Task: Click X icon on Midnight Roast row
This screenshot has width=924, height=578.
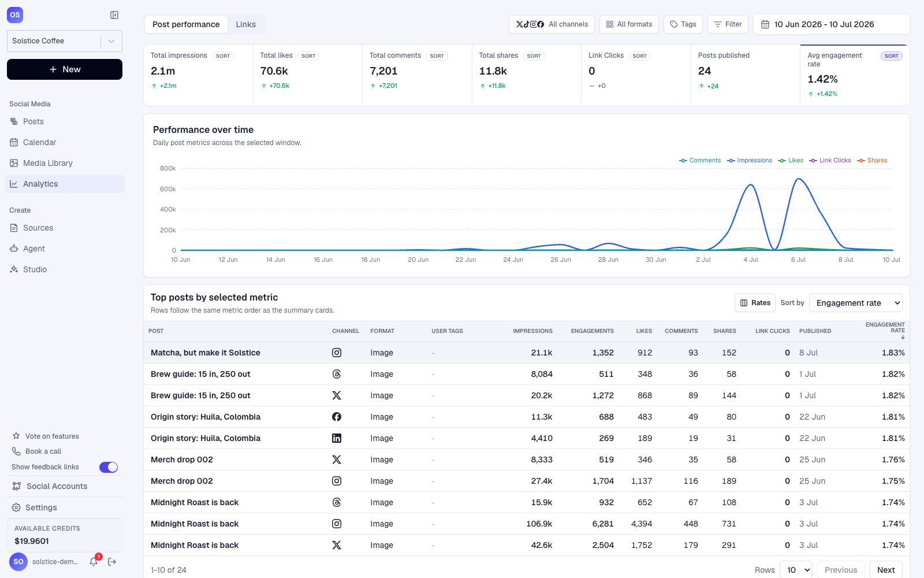Action: [337, 545]
